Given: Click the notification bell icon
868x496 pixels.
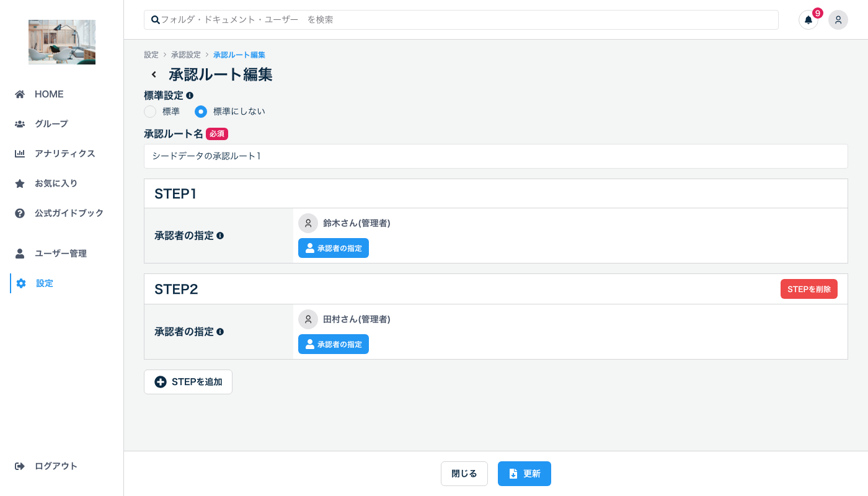Looking at the screenshot, I should pyautogui.click(x=808, y=20).
